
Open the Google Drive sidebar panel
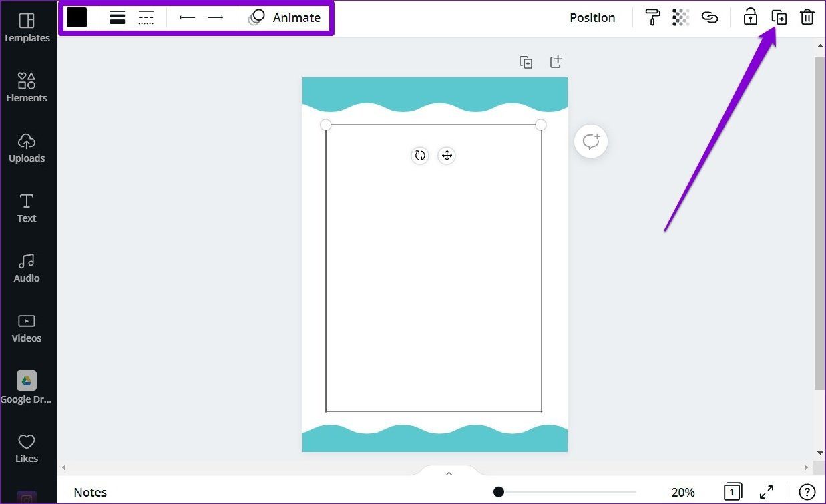[x=27, y=388]
